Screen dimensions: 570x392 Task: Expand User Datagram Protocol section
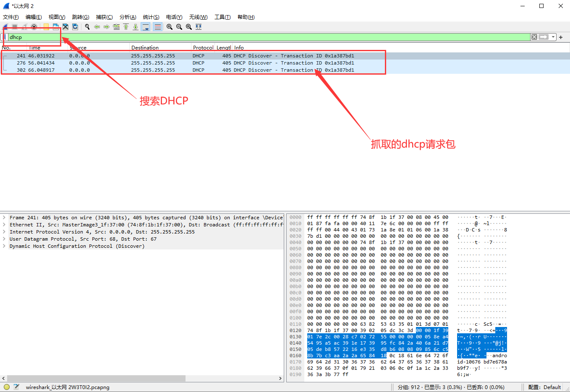4,239
